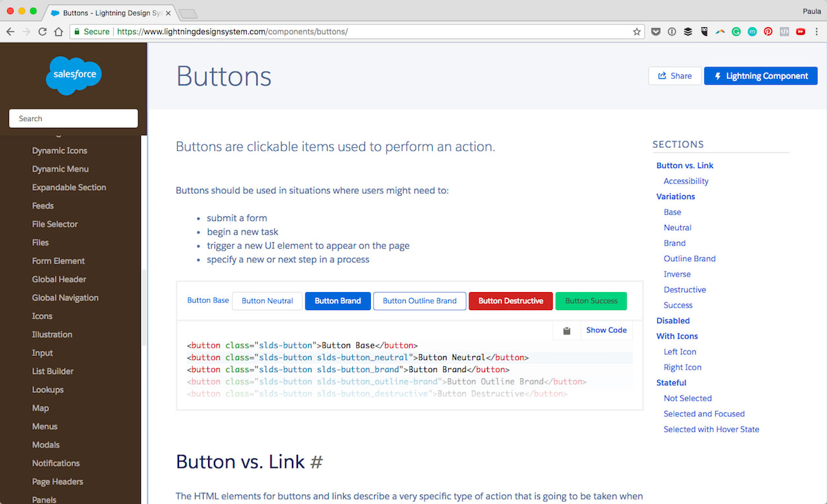Bookmark this page with the star icon
This screenshot has height=504, width=827.
pyautogui.click(x=636, y=32)
